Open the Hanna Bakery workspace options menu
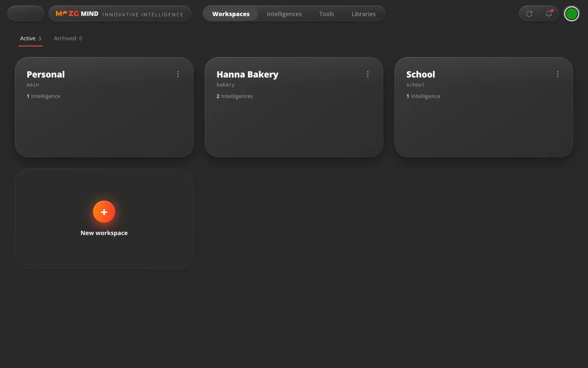This screenshot has width=588, height=368. click(x=367, y=74)
